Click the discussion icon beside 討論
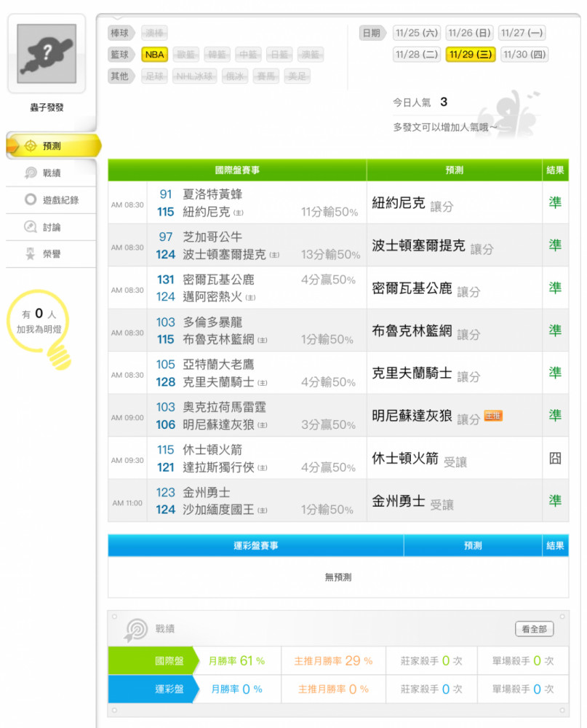 (x=30, y=226)
